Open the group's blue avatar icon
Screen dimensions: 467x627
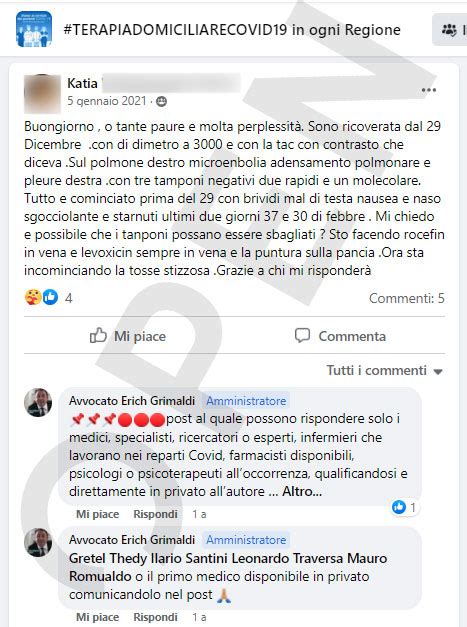(34, 29)
